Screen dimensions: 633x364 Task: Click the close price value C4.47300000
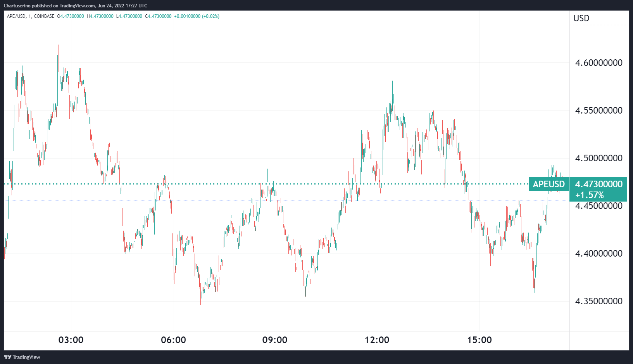(158, 16)
